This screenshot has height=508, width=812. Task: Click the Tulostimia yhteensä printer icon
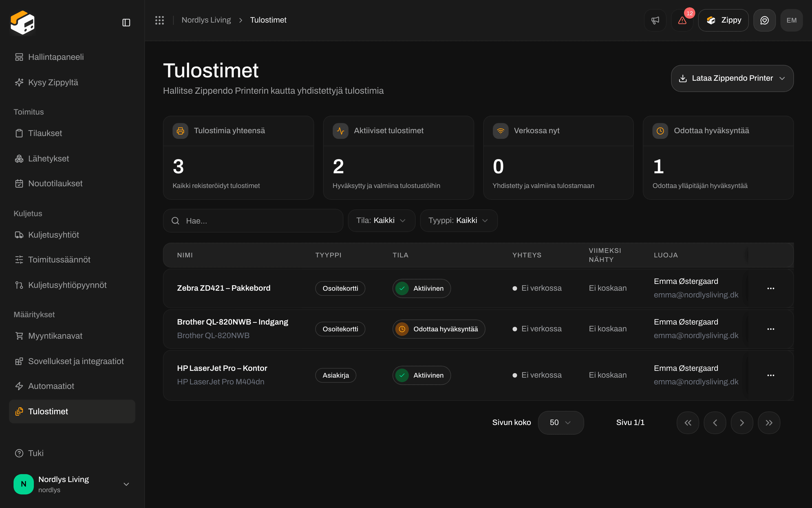[180, 131]
